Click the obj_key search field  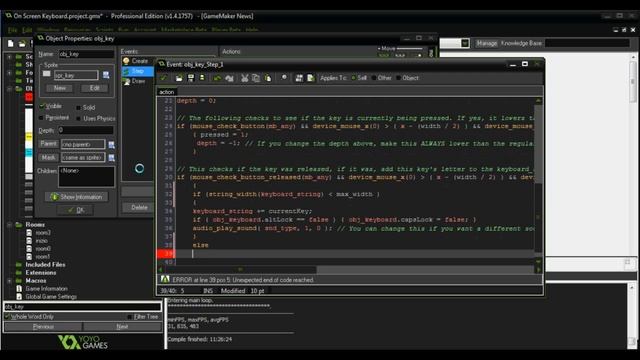click(82, 307)
